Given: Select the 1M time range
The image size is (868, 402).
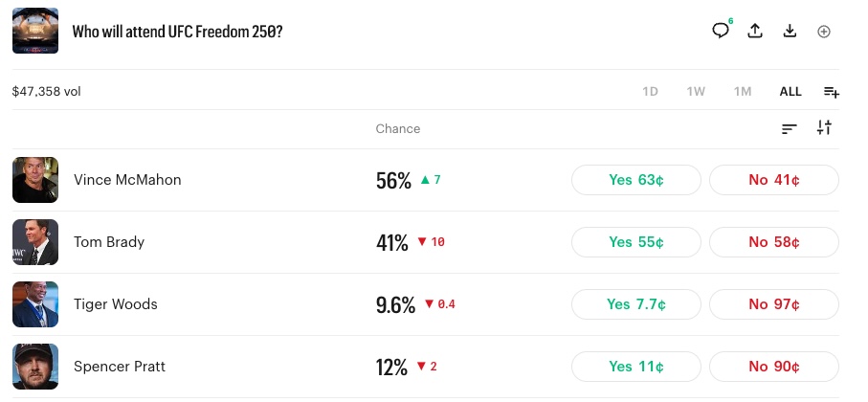Looking at the screenshot, I should click(743, 91).
